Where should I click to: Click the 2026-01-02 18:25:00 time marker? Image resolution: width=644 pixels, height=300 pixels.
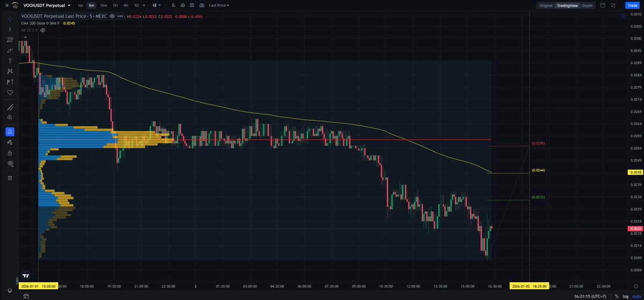click(530, 287)
